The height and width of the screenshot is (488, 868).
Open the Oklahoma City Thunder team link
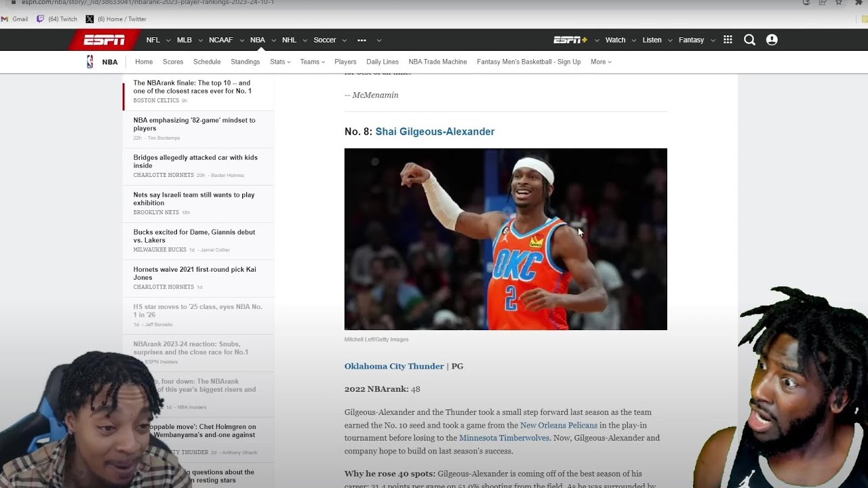point(394,366)
